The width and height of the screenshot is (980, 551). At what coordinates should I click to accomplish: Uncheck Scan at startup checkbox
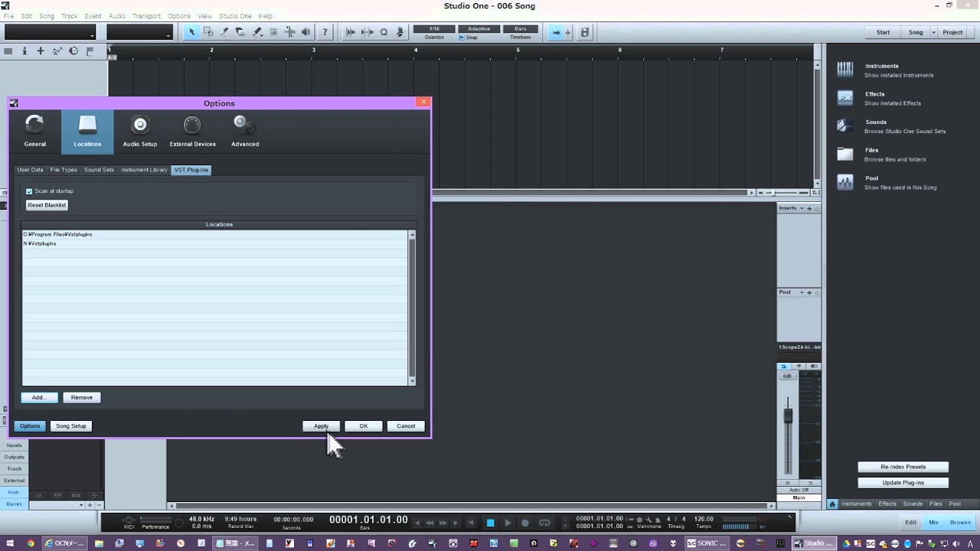(29, 191)
